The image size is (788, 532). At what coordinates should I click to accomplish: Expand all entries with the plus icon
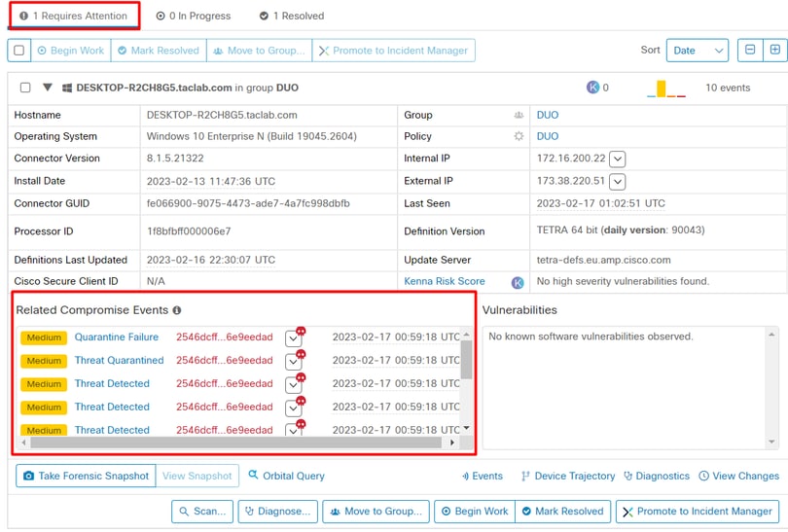[x=775, y=50]
